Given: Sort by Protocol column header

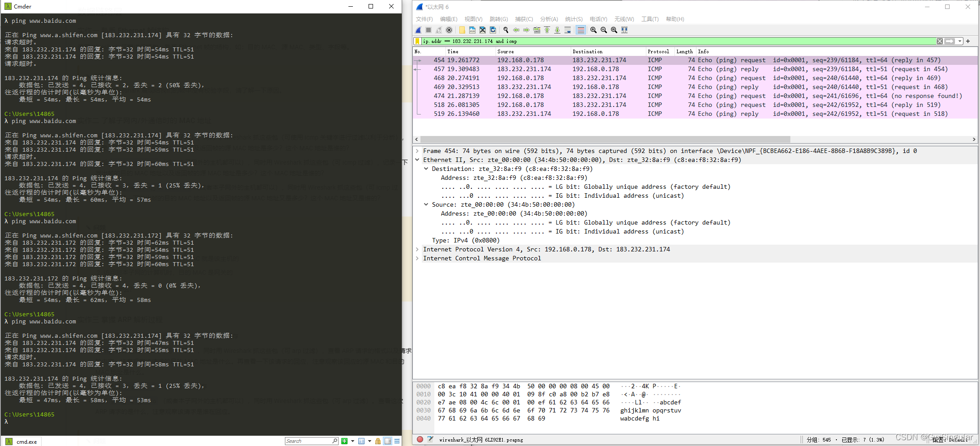Looking at the screenshot, I should click(x=660, y=51).
